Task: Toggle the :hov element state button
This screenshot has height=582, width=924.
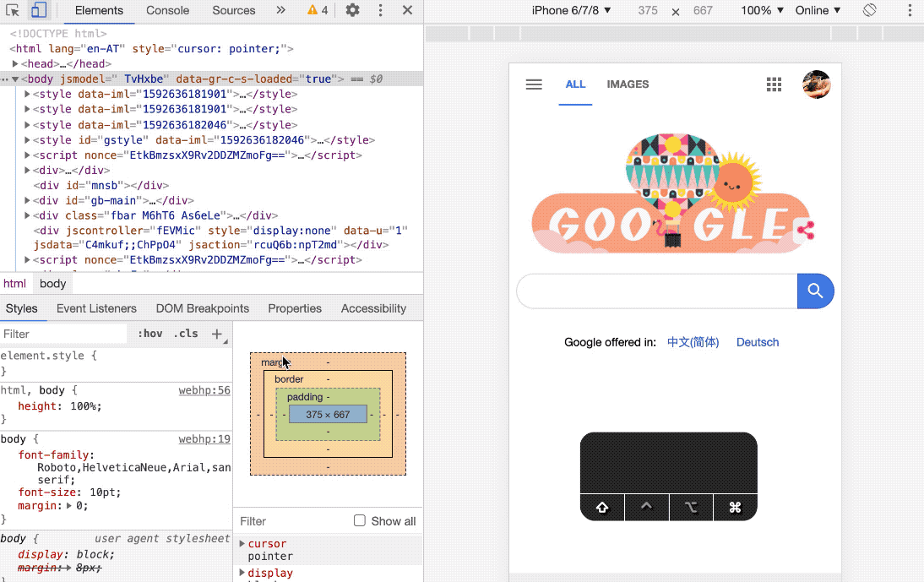Action: [x=150, y=334]
